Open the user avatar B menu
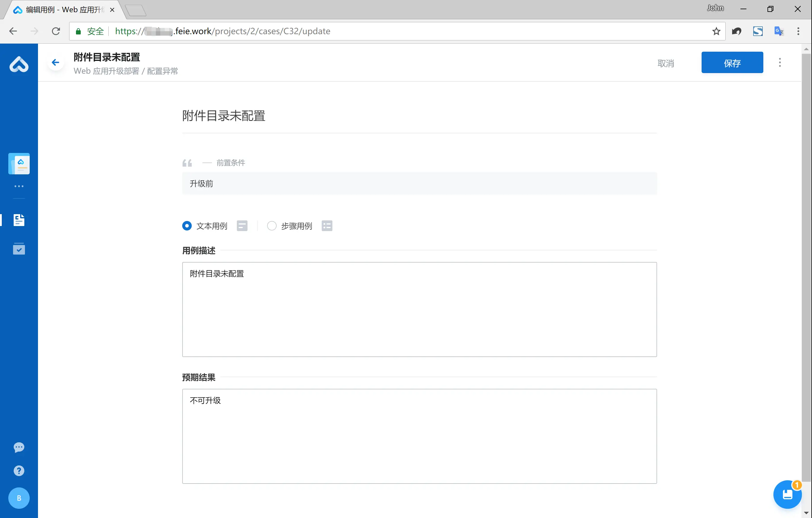The image size is (812, 518). coord(19,498)
